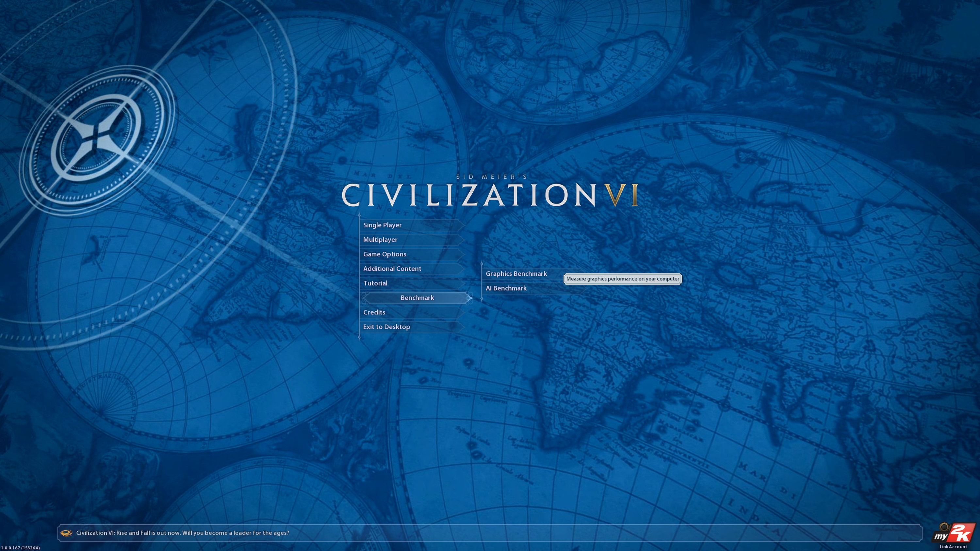Click the arrow beside Benchmark menu entry
Image resolution: width=980 pixels, height=551 pixels.
pyautogui.click(x=470, y=298)
